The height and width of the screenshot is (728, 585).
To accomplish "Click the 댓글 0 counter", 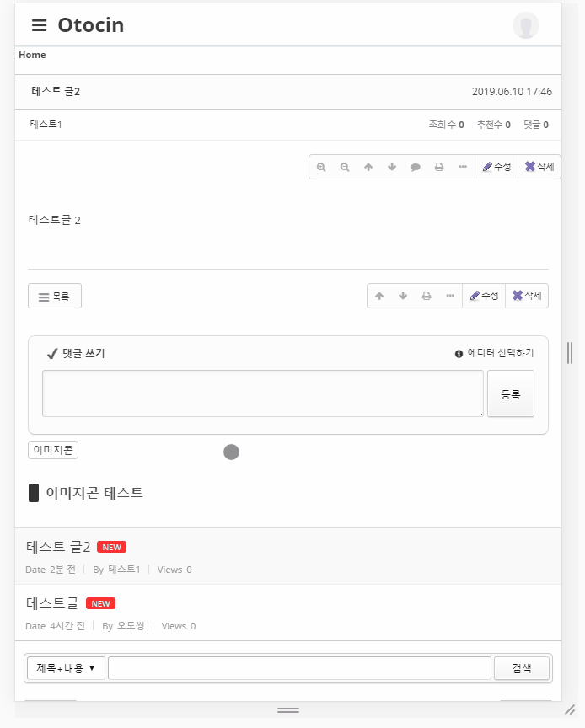I will click(536, 125).
